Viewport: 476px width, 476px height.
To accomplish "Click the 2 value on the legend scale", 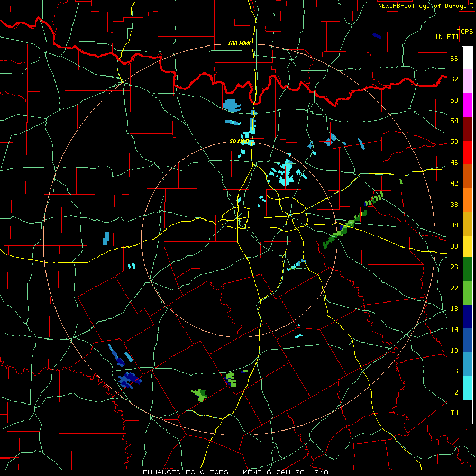I will click(x=456, y=392).
